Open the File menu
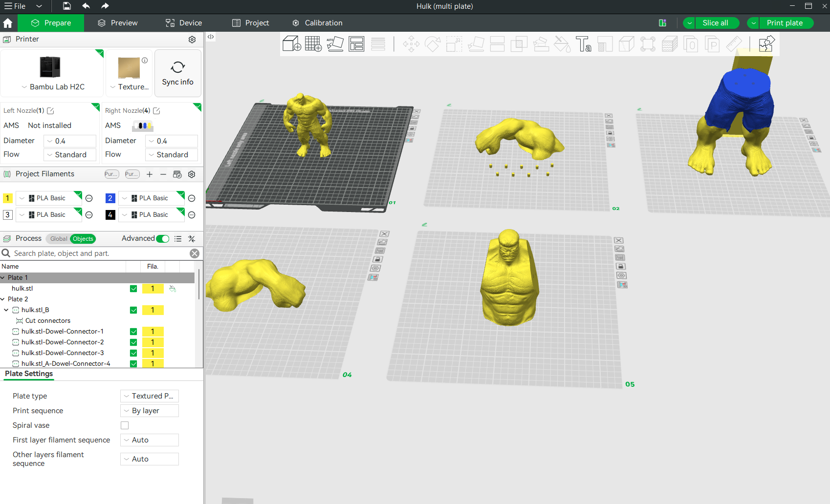The height and width of the screenshot is (504, 830). (x=15, y=6)
